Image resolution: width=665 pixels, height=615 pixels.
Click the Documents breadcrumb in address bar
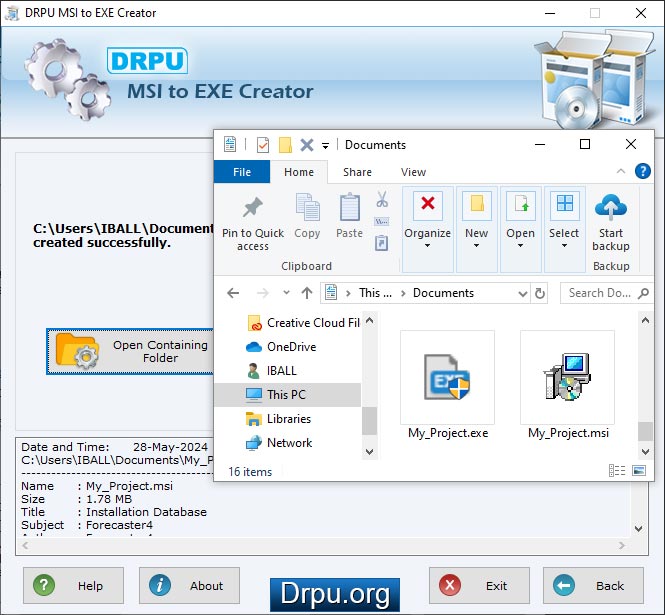pos(443,293)
